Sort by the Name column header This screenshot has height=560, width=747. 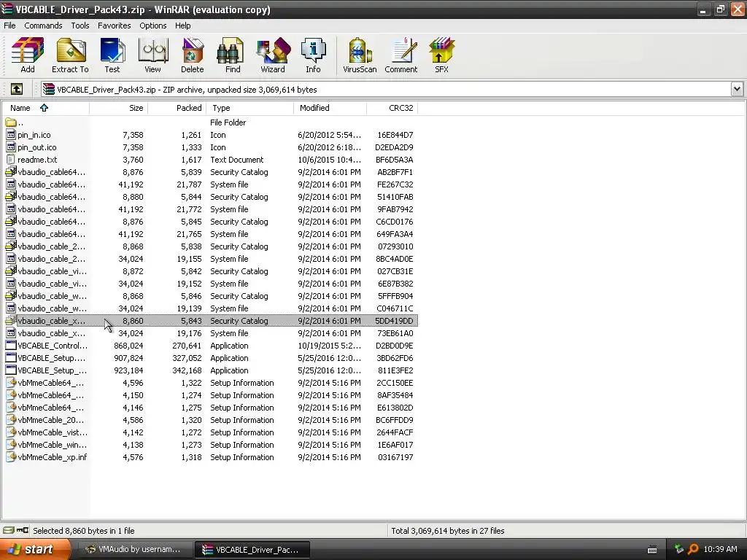coord(45,108)
